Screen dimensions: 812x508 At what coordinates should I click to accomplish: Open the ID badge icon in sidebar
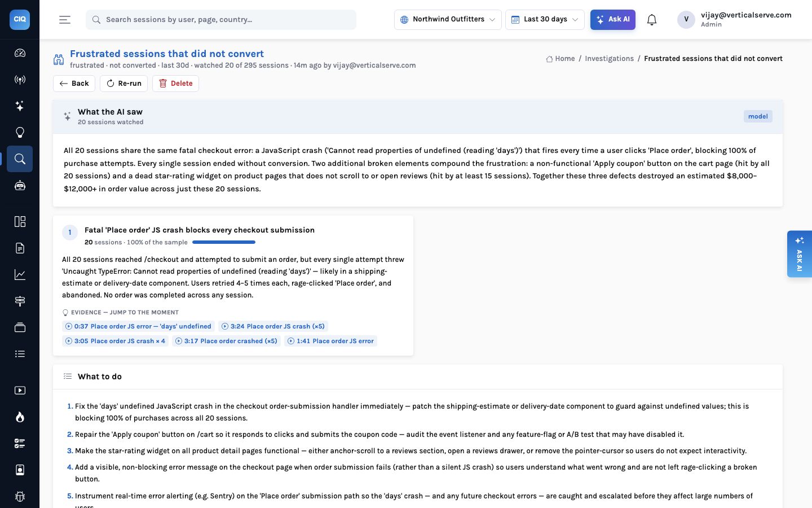click(x=20, y=470)
